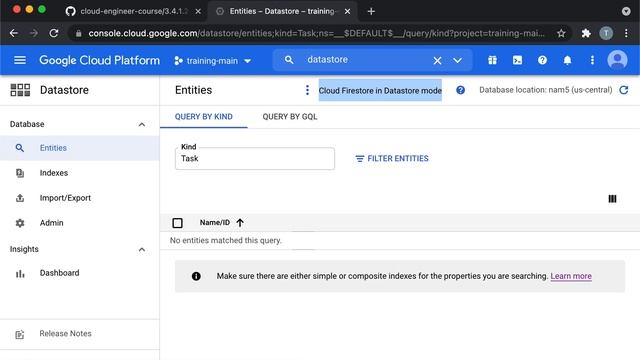The width and height of the screenshot is (640, 360).
Task: Switch to Query by GQL tab
Action: point(290,117)
